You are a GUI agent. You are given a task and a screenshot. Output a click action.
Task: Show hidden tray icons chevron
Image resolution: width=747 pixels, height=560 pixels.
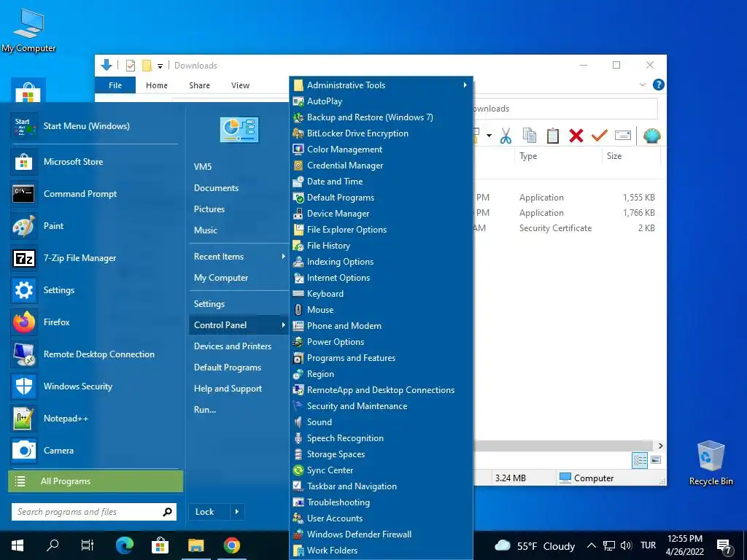591,545
